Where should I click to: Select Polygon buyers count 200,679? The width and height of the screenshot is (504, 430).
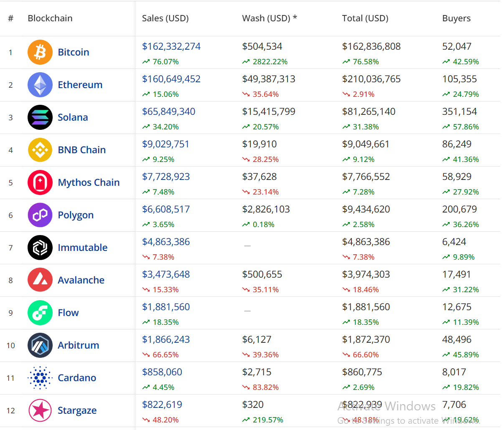459,209
